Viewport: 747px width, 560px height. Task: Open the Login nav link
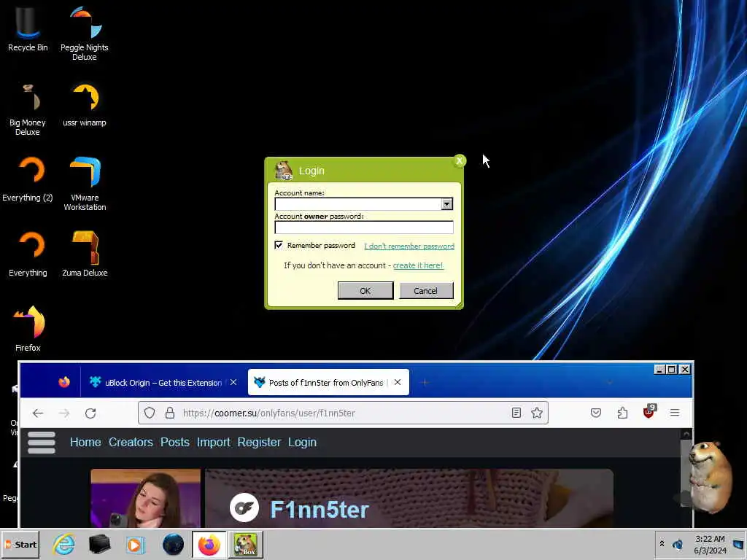[302, 443]
